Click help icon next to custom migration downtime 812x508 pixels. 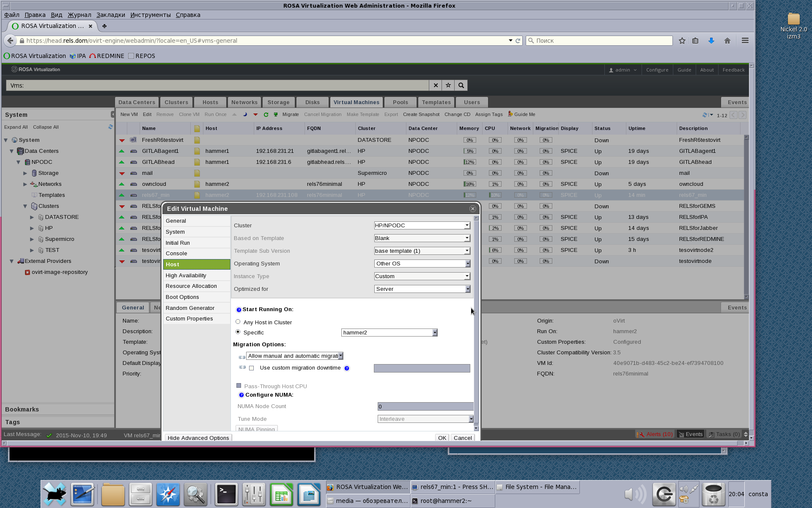347,368
